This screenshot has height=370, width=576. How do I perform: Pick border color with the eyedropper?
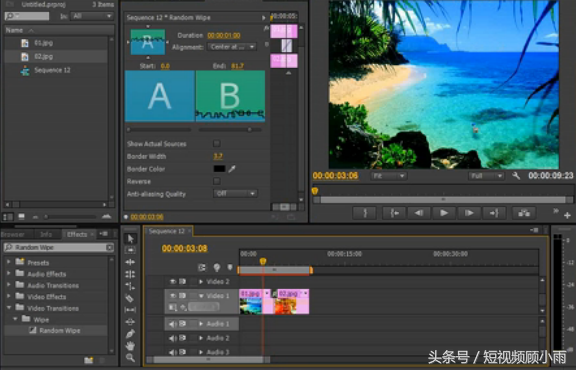coord(232,169)
